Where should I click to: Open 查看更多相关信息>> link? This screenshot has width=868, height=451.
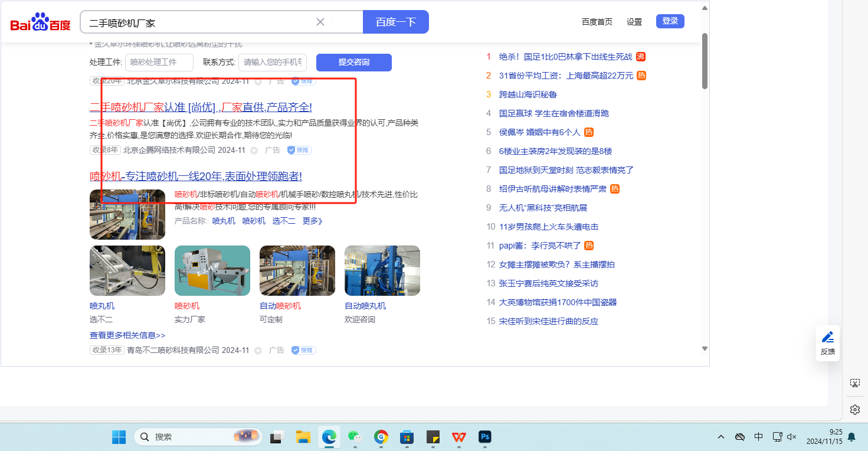127,335
